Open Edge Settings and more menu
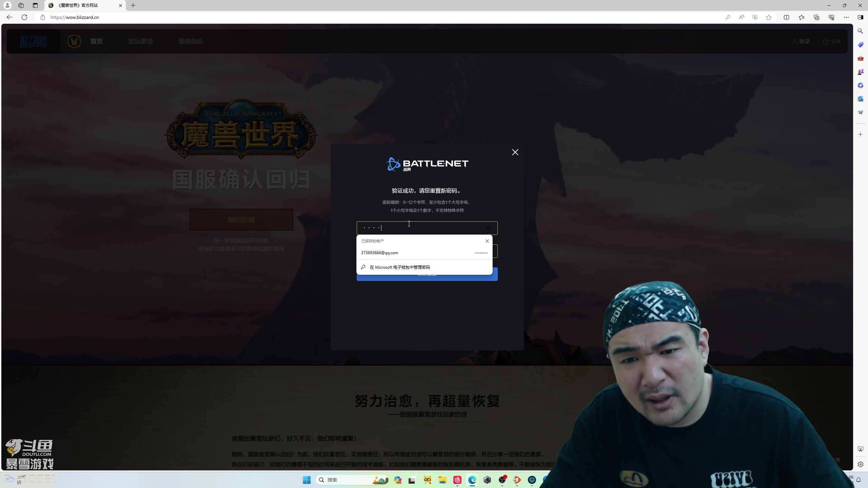This screenshot has height=488, width=868. point(846,17)
